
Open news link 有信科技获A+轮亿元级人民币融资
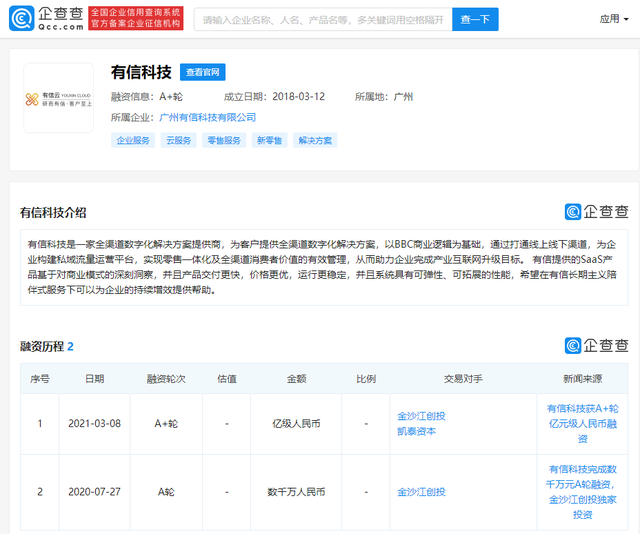(582, 424)
